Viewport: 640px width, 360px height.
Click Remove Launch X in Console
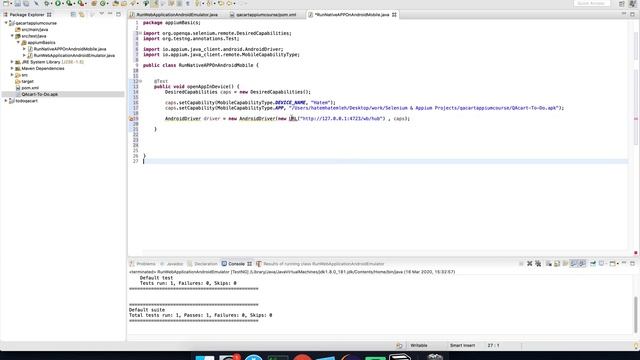coord(529,264)
